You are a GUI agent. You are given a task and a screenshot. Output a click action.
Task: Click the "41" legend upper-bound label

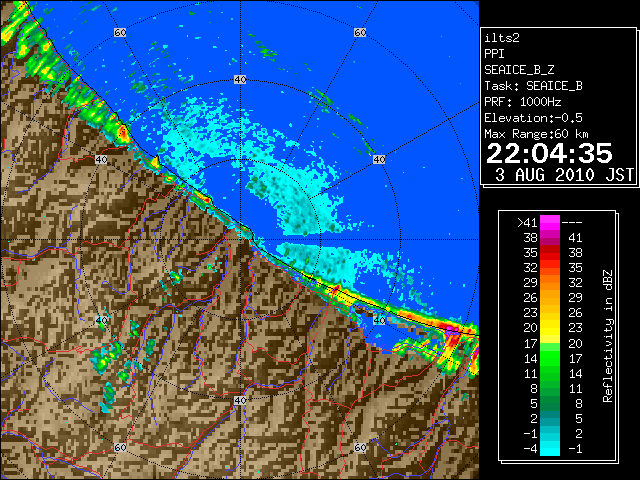[575, 238]
